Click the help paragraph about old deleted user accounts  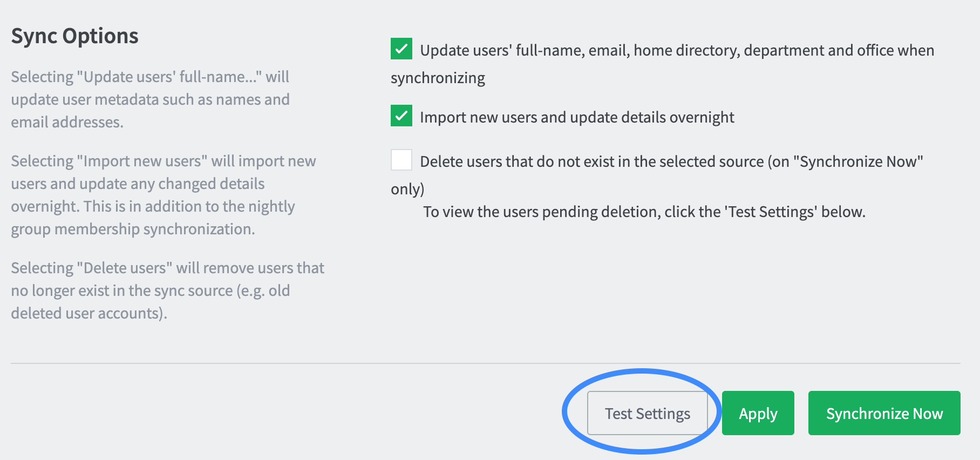pos(168,290)
